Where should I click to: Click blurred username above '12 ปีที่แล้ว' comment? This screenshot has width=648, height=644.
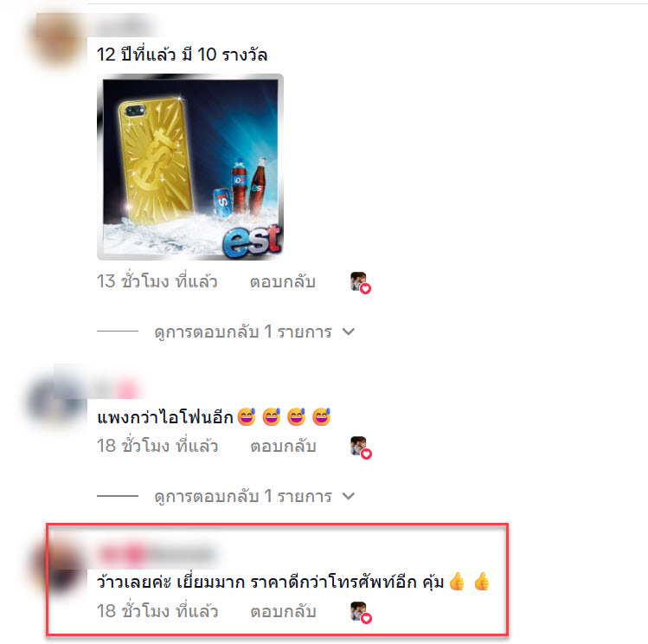tap(125, 26)
